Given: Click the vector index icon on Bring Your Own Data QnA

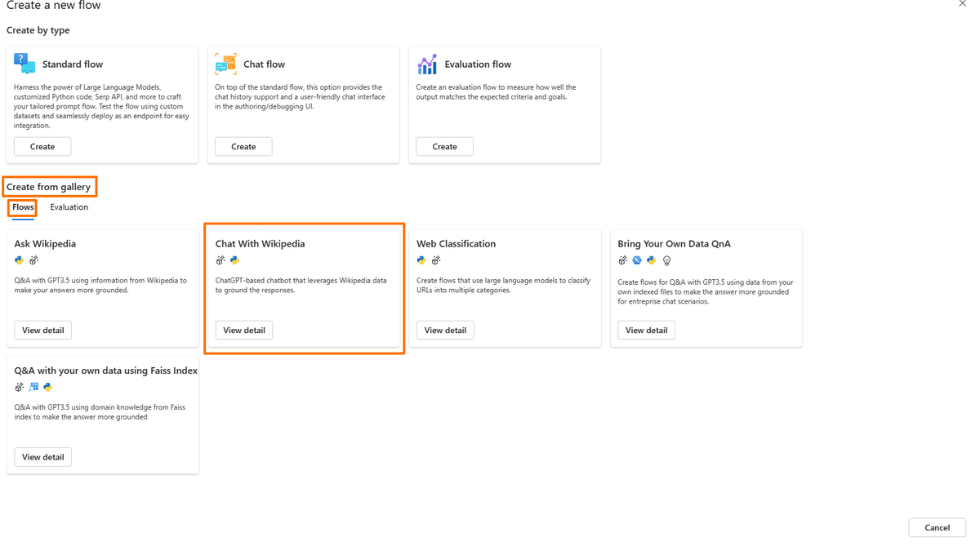Looking at the screenshot, I should [637, 260].
